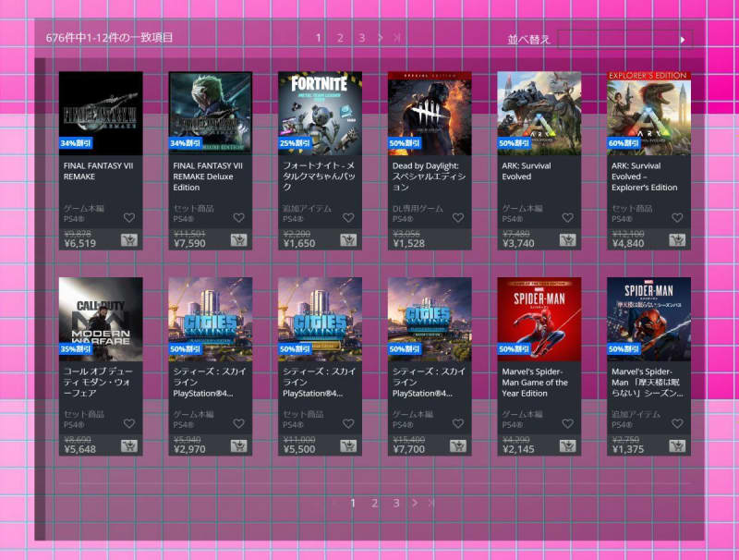Viewport: 739px width, 560px height.
Task: Click the ¥5,648 price on Call of Duty
Action: coord(79,449)
